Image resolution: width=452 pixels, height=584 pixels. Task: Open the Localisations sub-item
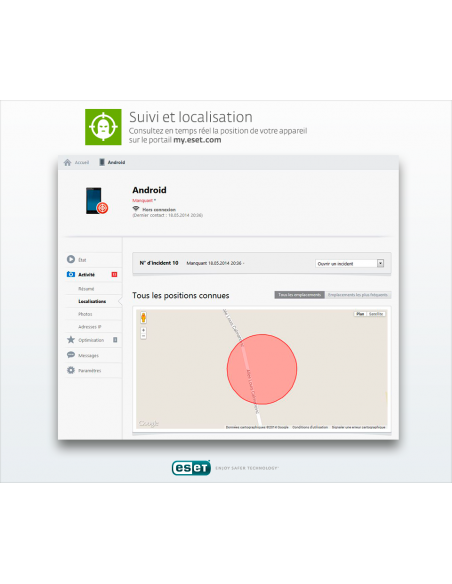92,301
